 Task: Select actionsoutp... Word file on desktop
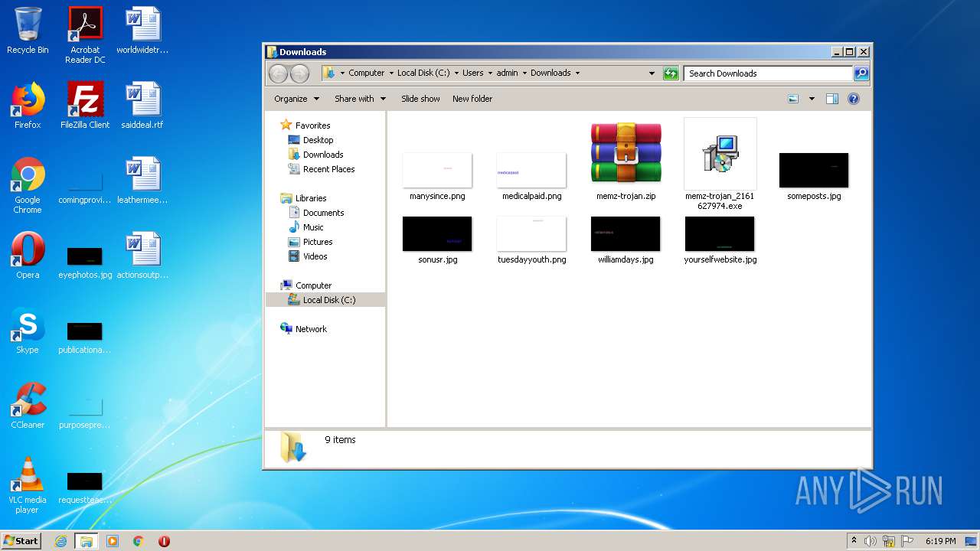[142, 256]
